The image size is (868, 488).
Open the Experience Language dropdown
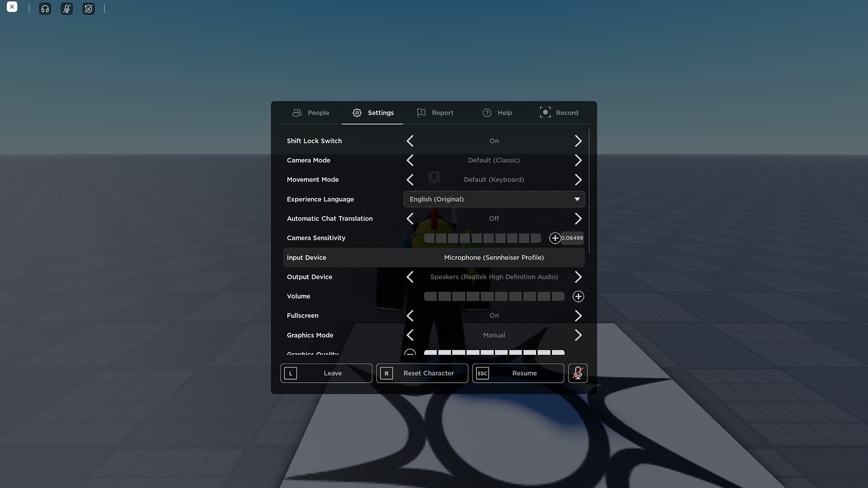[x=494, y=199]
